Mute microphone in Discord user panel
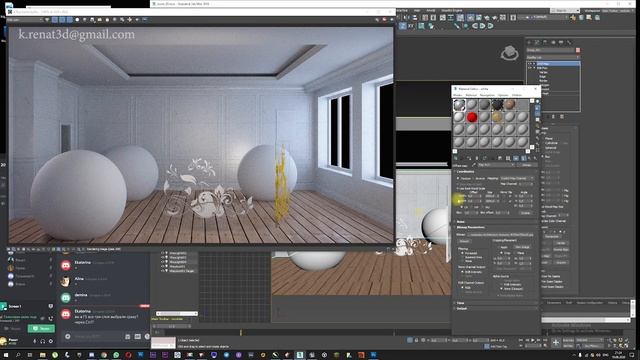Screen dimensions: 640x360 point(35,341)
